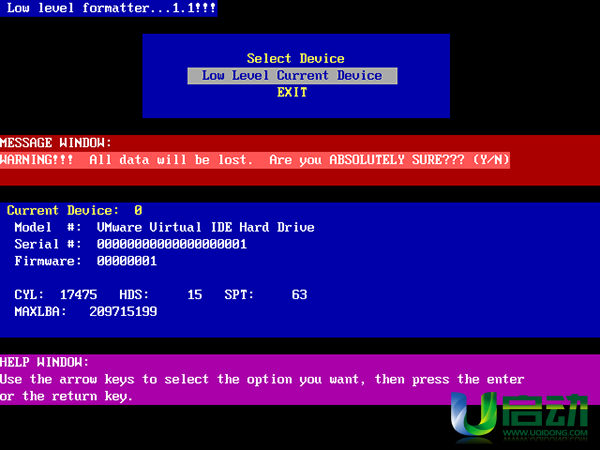Click the HDS value 15
The width and height of the screenshot is (600, 450).
194,295
